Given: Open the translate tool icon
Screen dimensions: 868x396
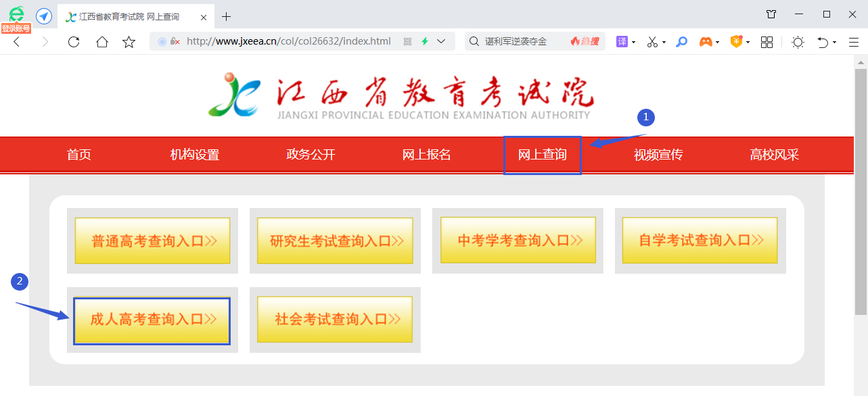Looking at the screenshot, I should [x=622, y=42].
